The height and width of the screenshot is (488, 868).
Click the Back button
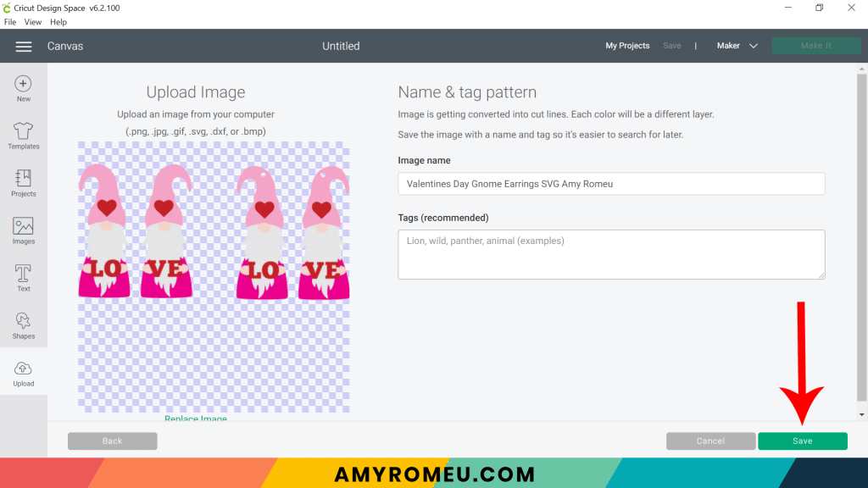pos(113,441)
